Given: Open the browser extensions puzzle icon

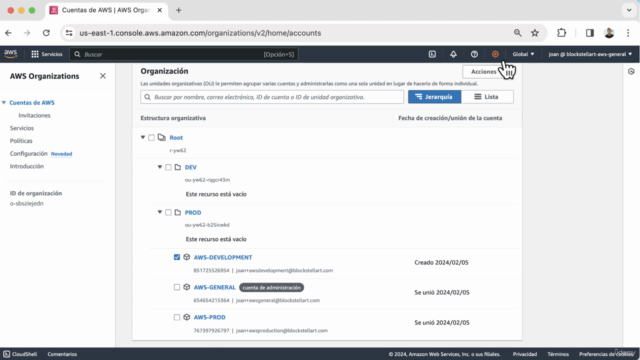Looking at the screenshot, I should click(562, 33).
